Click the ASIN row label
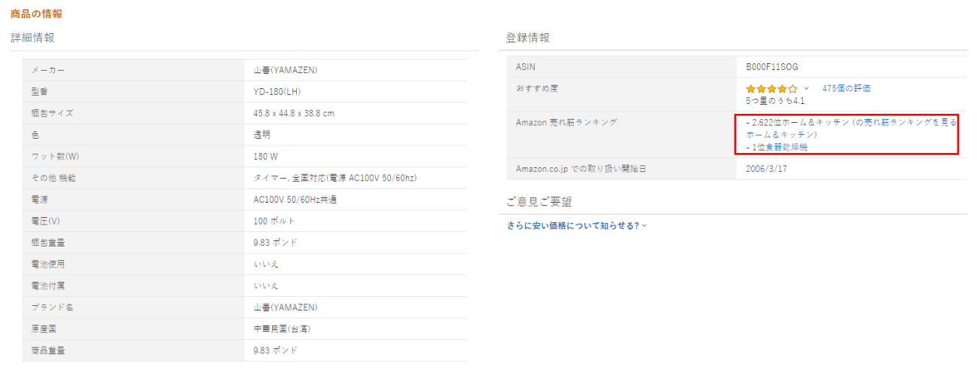The width and height of the screenshot is (980, 370). point(526,67)
